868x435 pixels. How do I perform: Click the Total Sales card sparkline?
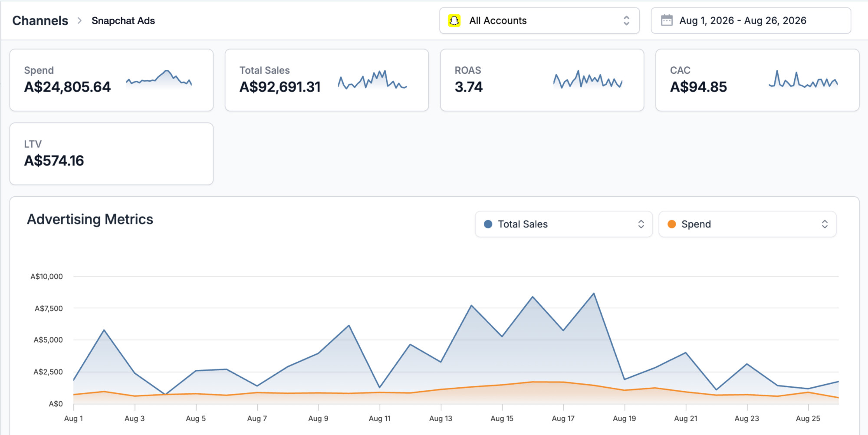pyautogui.click(x=372, y=79)
